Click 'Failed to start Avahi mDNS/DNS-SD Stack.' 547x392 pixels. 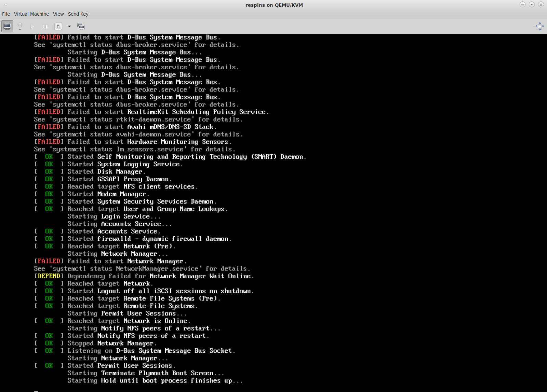[142, 127]
